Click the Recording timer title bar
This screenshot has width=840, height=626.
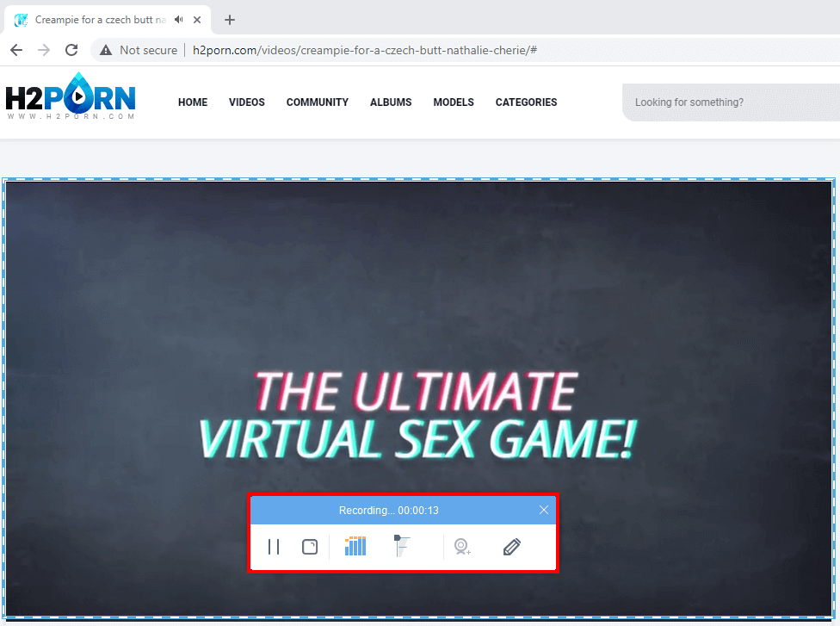pos(388,511)
